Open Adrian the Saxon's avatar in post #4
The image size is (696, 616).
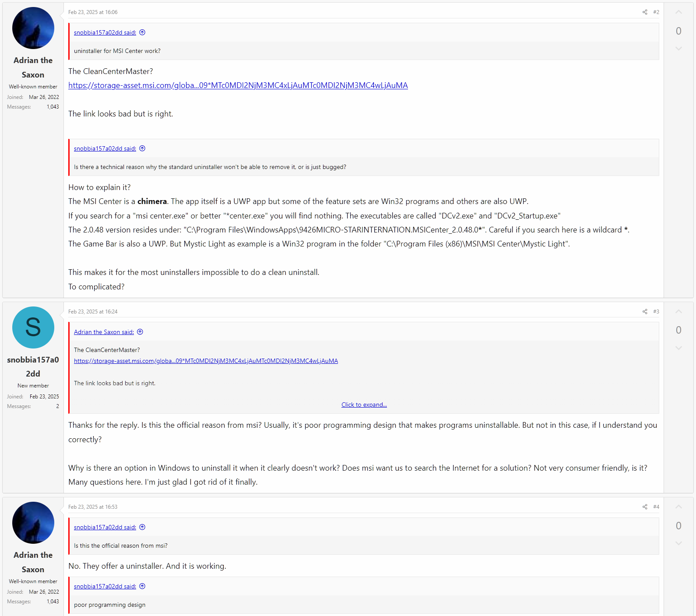33,523
